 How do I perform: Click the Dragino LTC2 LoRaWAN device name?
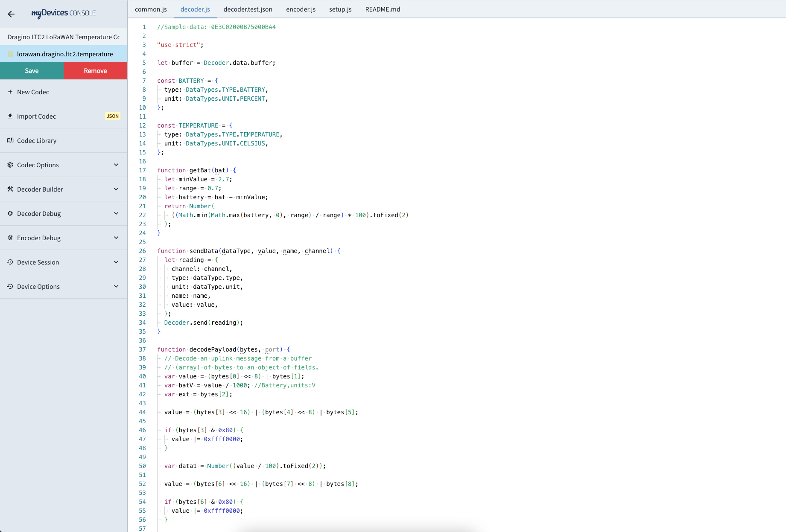point(64,37)
